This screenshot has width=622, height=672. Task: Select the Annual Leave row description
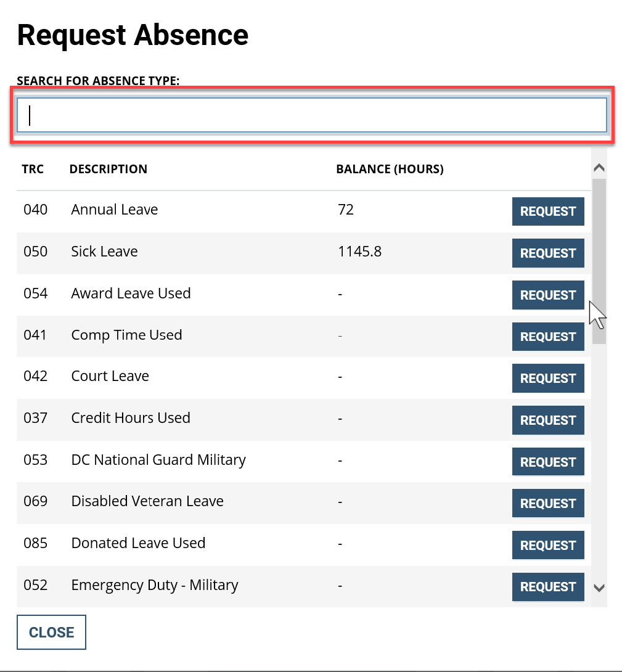(114, 210)
